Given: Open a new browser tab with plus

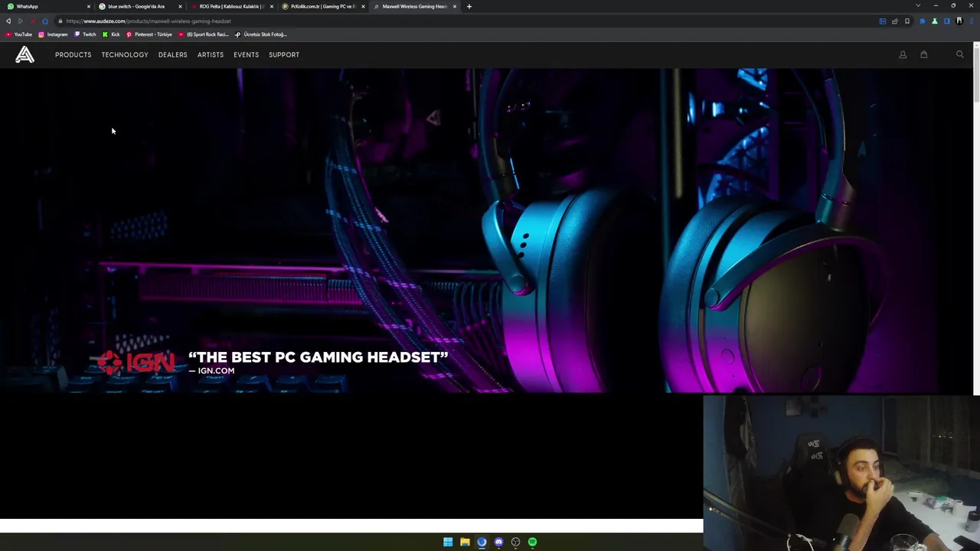Looking at the screenshot, I should point(469,6).
